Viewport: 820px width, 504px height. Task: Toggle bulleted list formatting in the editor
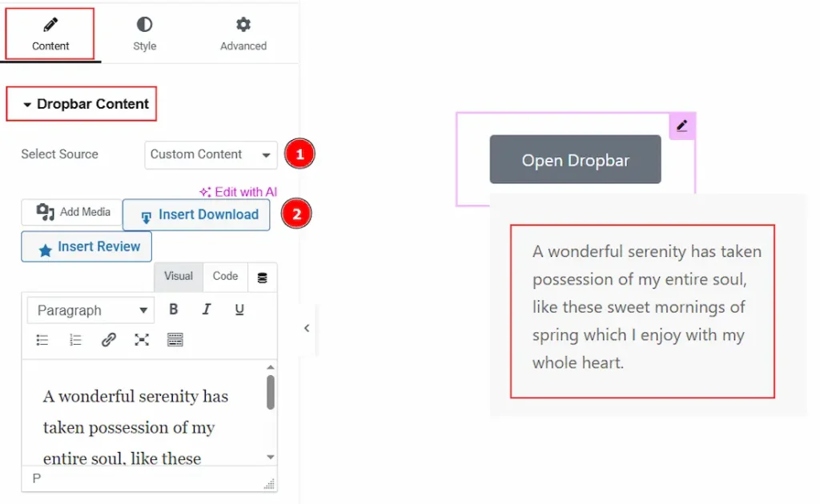click(x=42, y=339)
